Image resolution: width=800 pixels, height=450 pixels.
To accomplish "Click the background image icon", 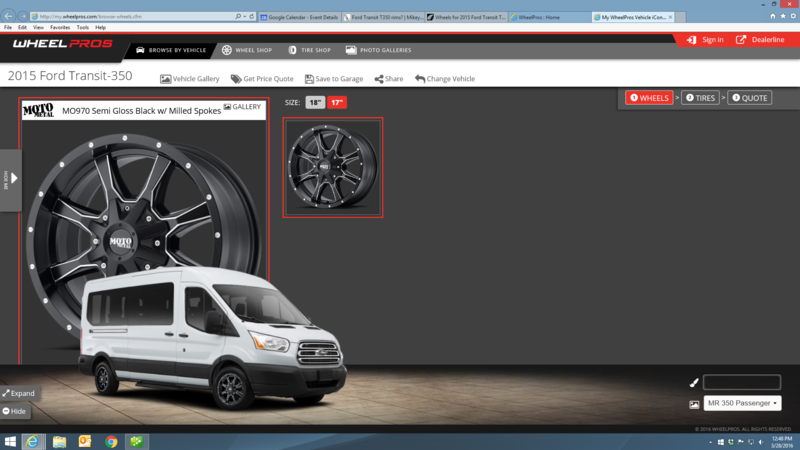I will 694,404.
